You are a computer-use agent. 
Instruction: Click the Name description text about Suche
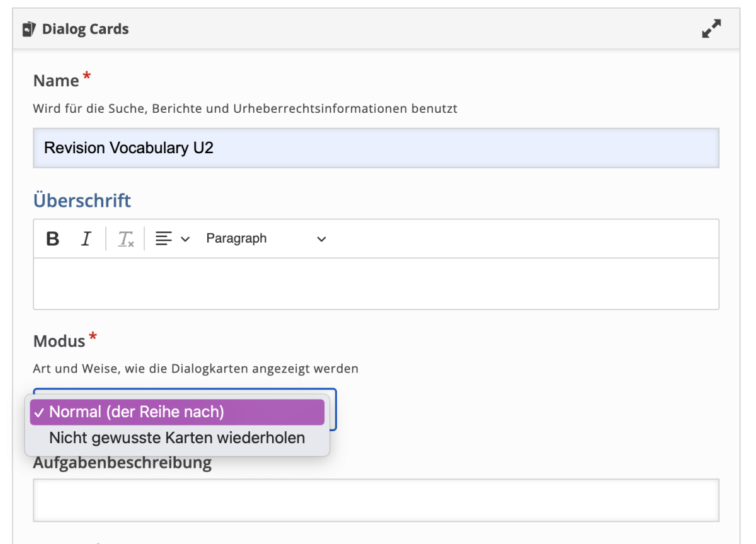(245, 108)
